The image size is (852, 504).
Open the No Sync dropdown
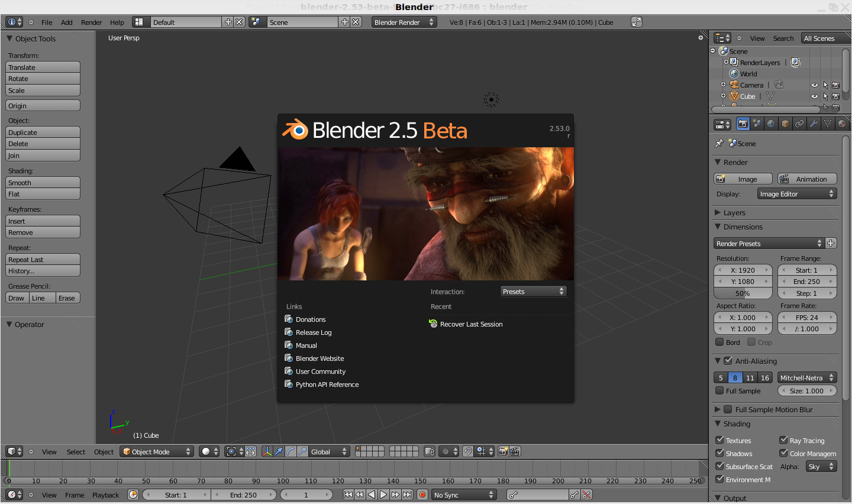[464, 495]
